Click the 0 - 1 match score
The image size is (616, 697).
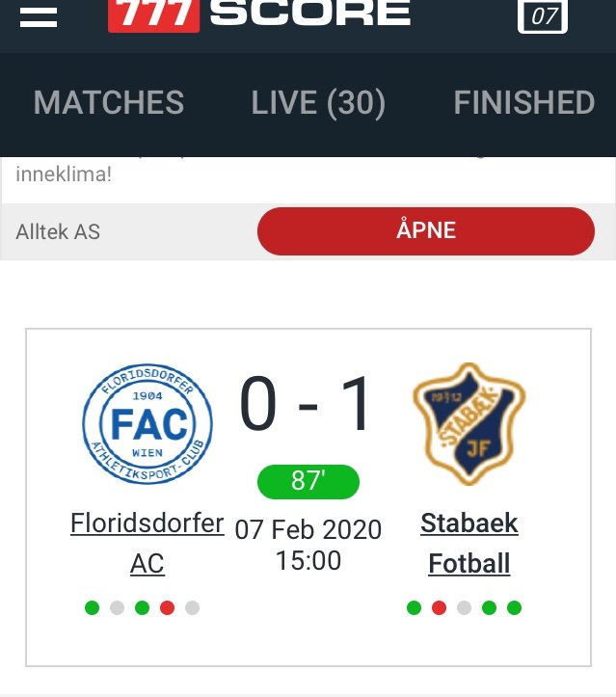306,404
